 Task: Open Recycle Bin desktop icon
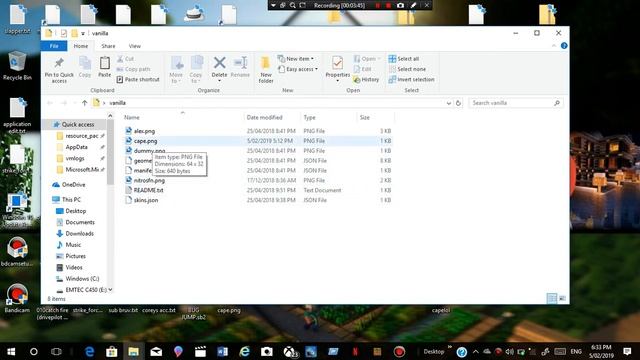click(17, 65)
